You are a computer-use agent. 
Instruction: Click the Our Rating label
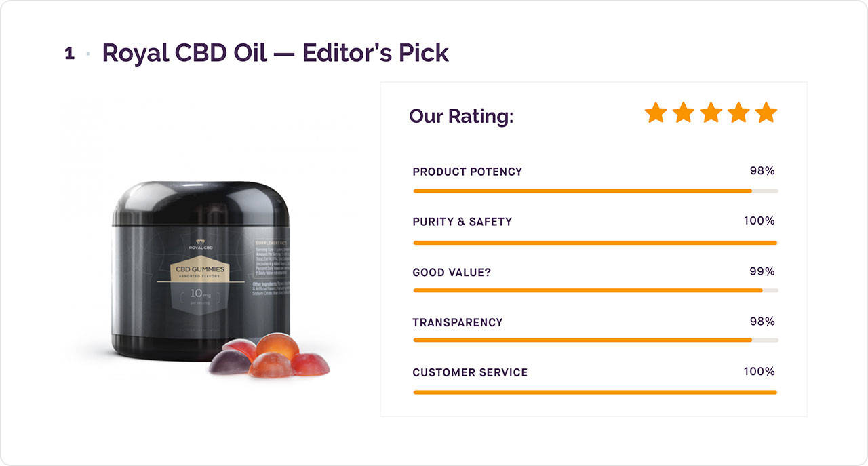coord(461,117)
